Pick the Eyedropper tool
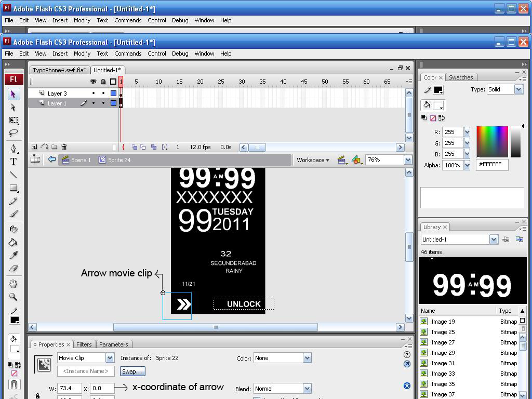The height and width of the screenshot is (399, 532). pyautogui.click(x=14, y=255)
